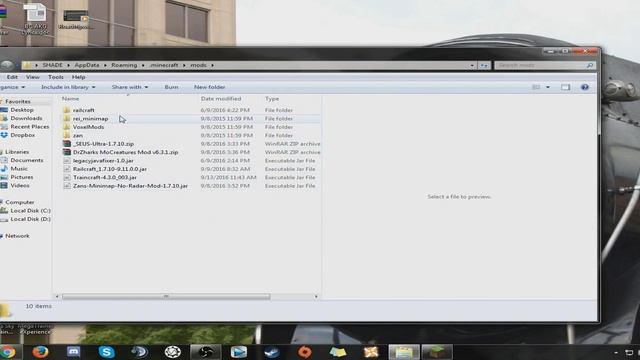This screenshot has height=360, width=640.
Task: Expand Include in library dropdown
Action: point(68,87)
